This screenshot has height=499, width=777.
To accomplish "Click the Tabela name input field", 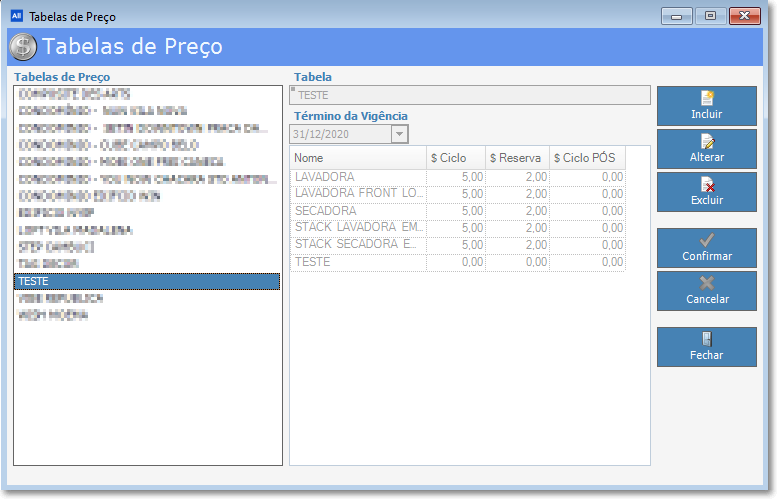I will 470,95.
